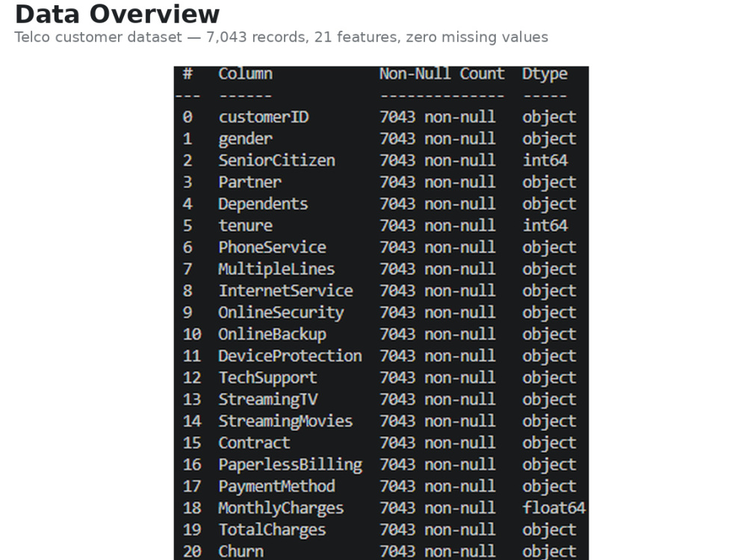Select the 'DeviceProtection' column name

coord(290,356)
